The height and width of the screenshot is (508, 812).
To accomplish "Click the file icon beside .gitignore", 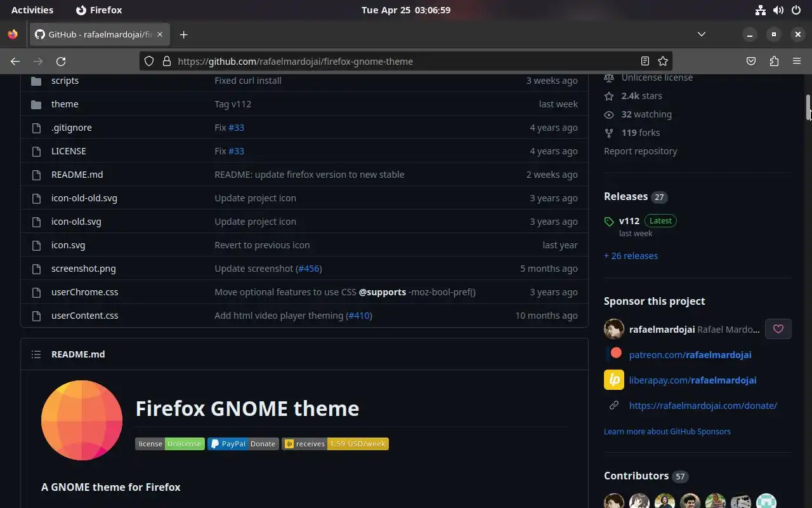I will coord(36,128).
